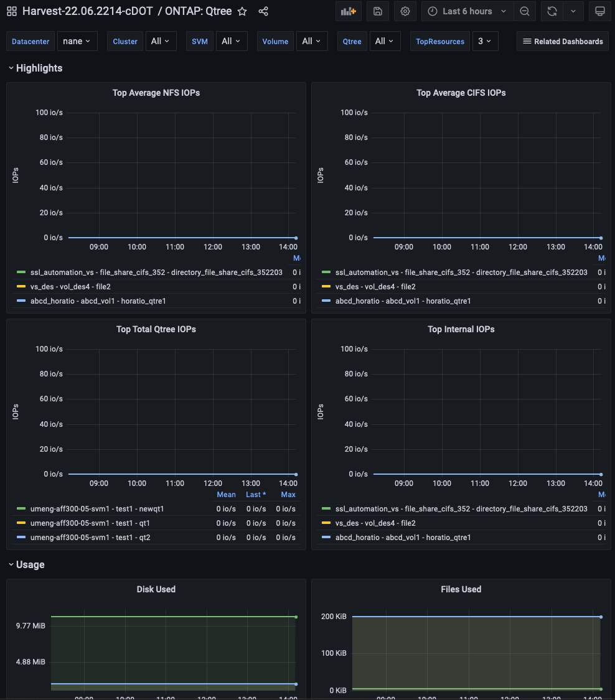Open the share dashboard icon
615x700 pixels.
click(x=263, y=11)
